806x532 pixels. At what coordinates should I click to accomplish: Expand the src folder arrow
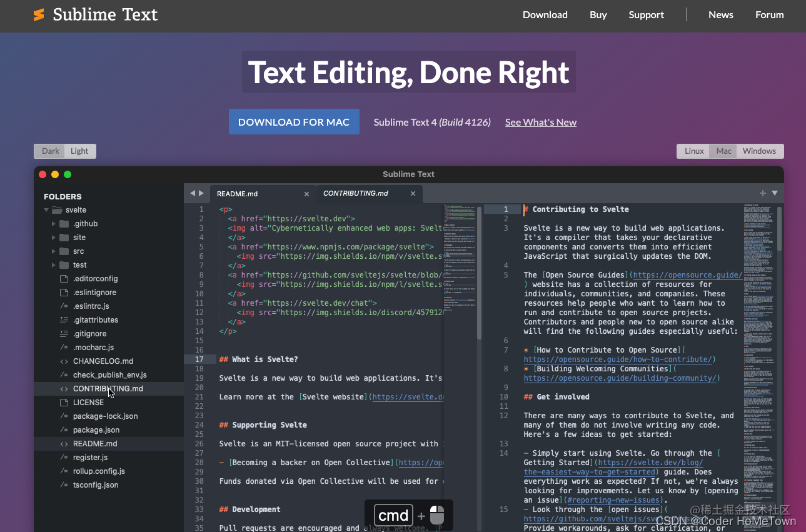point(54,251)
